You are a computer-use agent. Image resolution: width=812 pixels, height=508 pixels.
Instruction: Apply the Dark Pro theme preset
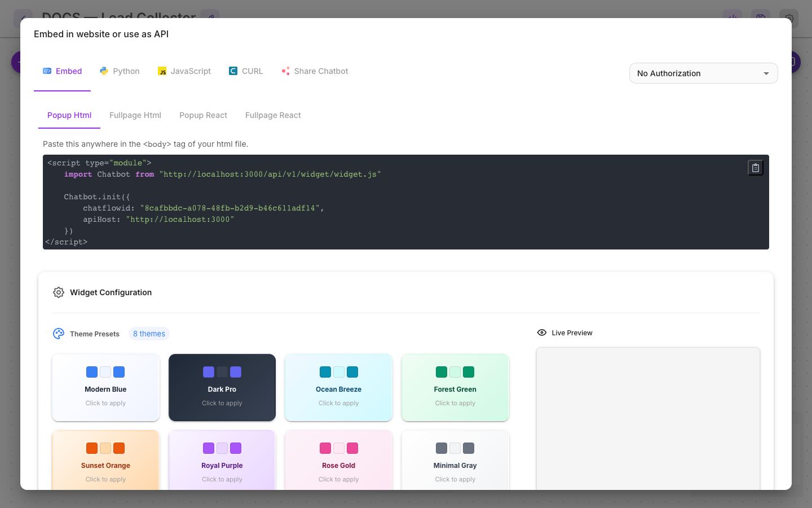coord(222,387)
